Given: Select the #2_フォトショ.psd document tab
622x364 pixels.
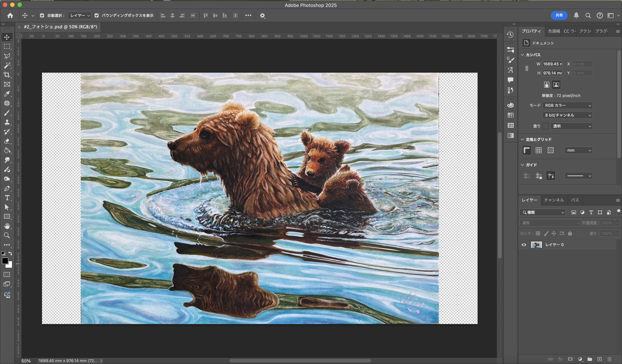Looking at the screenshot, I should coord(60,27).
